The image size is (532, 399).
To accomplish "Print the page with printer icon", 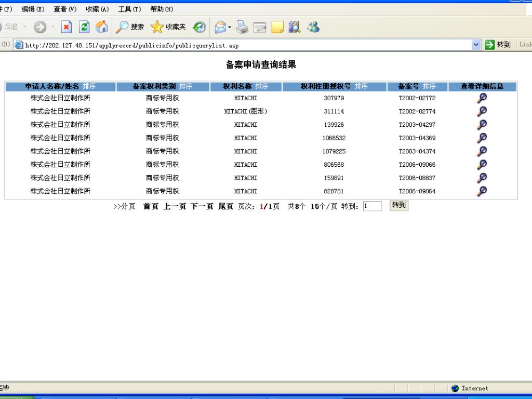I will [242, 27].
